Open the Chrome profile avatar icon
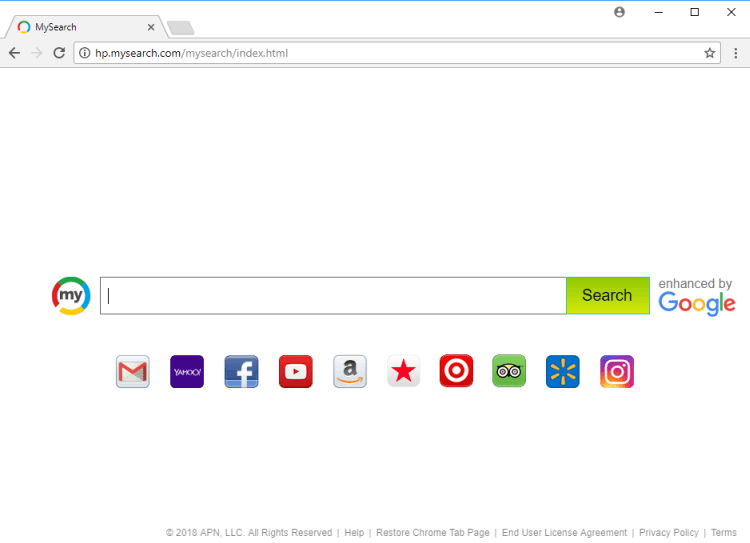 click(x=619, y=12)
